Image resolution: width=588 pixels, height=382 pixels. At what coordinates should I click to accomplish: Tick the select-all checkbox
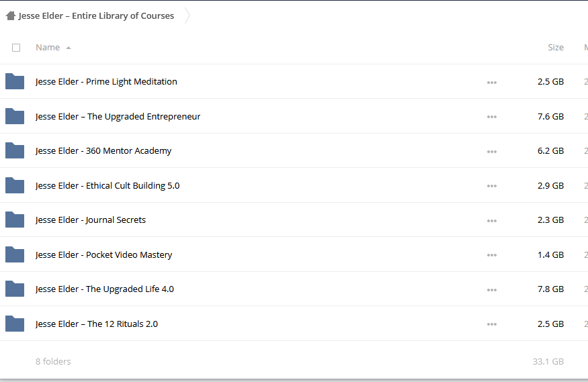click(x=16, y=48)
